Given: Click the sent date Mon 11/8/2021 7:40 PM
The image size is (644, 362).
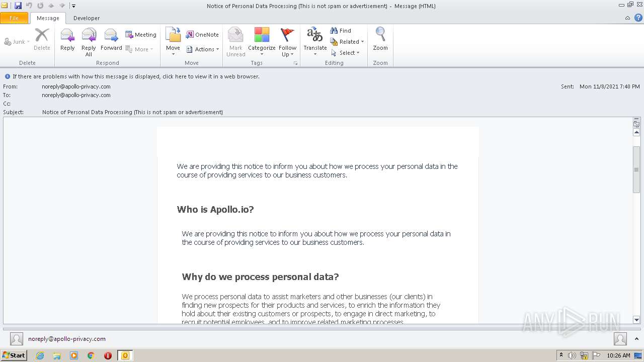Looking at the screenshot, I should point(610,86).
